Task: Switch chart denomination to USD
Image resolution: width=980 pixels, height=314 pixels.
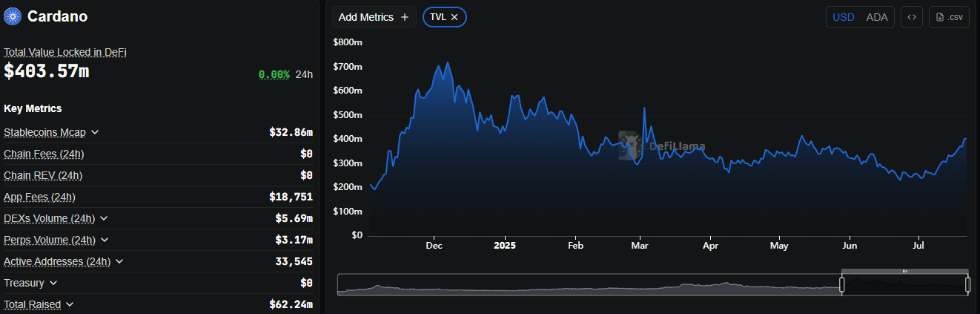Action: click(x=844, y=17)
